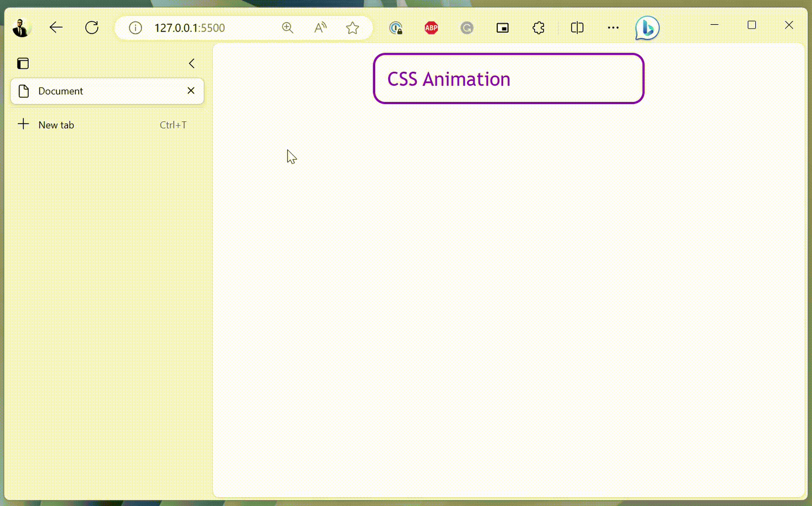This screenshot has height=506, width=812.
Task: Reload the page with refresh icon
Action: tap(92, 28)
